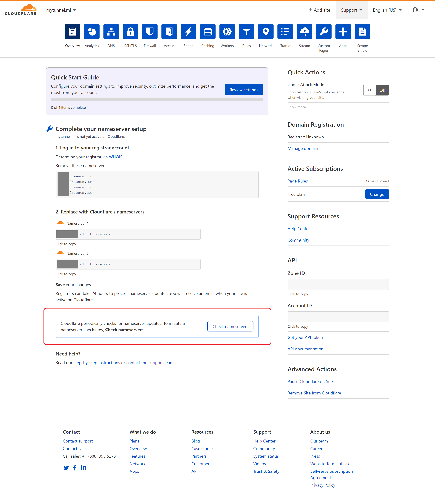Open the Workers icon
This screenshot has width=435, height=504.
pyautogui.click(x=227, y=32)
